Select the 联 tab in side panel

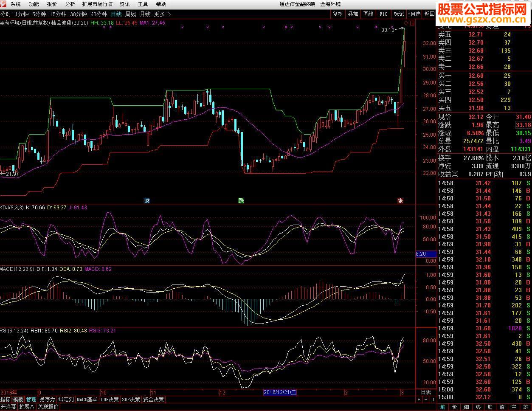point(490,407)
